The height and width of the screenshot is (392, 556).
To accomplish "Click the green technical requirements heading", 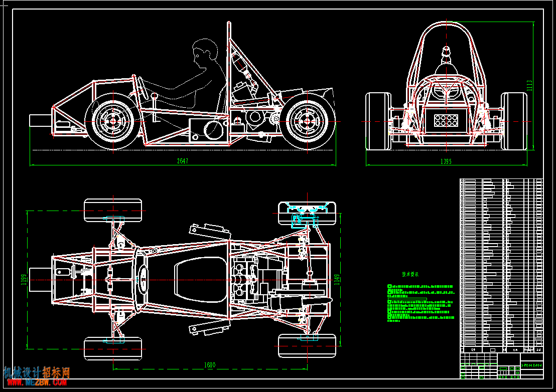I will [x=410, y=274].
